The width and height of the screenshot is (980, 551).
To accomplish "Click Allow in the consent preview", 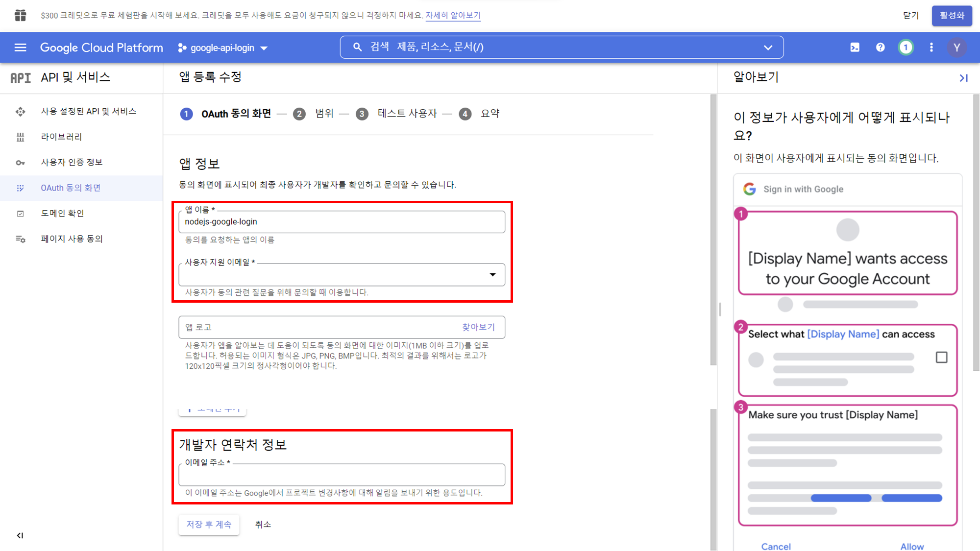I will click(912, 546).
